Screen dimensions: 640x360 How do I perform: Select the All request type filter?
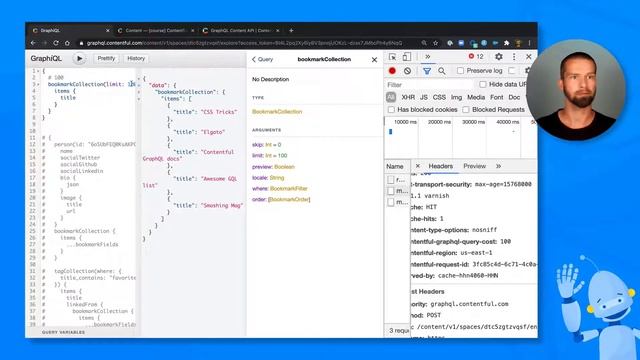point(391,97)
